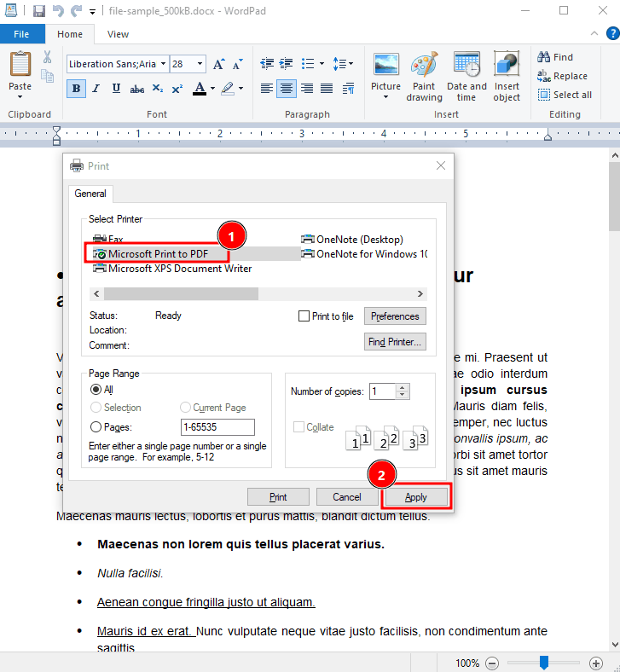Insert a Paint drawing

click(x=424, y=77)
